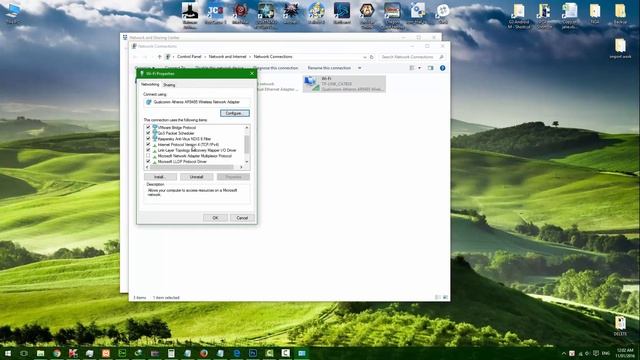Open the volume control in system tray
This screenshot has width=640, height=360.
(587, 353)
